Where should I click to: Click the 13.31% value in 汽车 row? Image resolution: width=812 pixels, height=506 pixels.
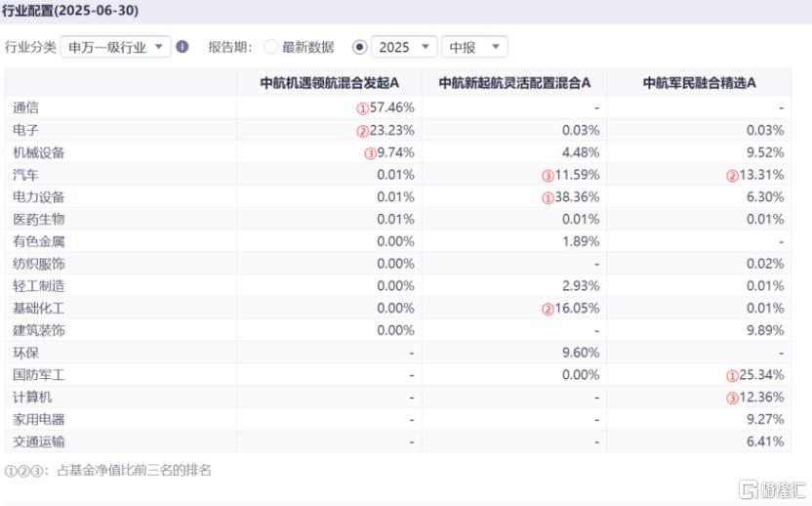[761, 175]
